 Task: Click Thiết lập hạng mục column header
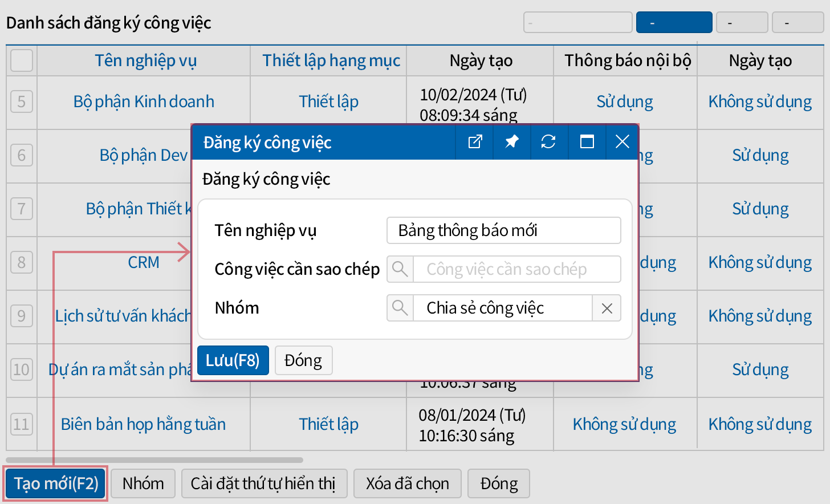pos(331,60)
